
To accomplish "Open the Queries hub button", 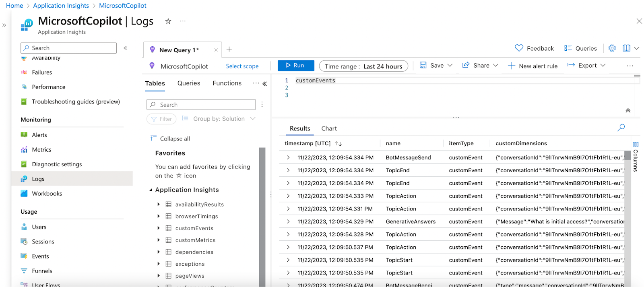I will (x=580, y=48).
